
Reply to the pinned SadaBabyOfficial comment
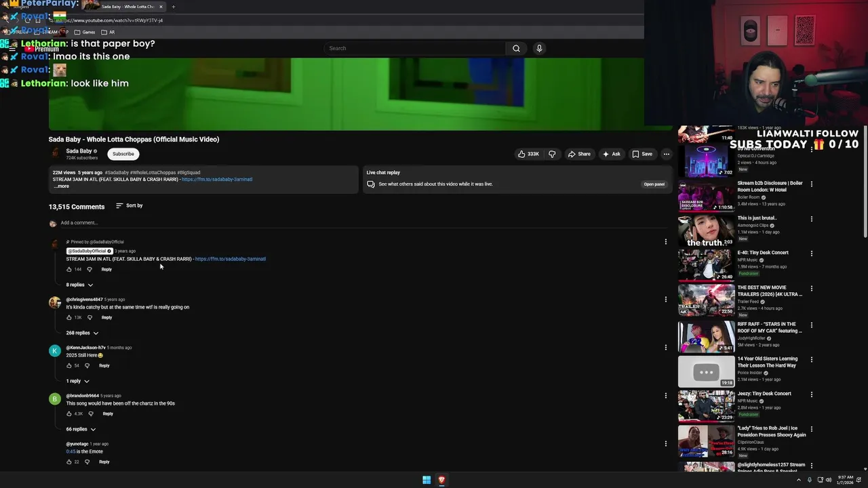tap(106, 269)
